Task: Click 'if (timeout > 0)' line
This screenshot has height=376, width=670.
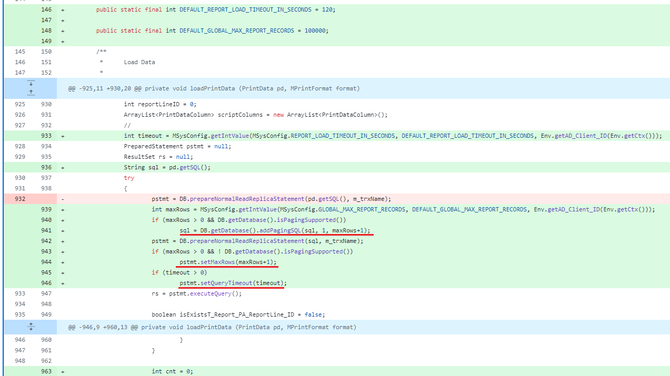Action: tap(179, 273)
